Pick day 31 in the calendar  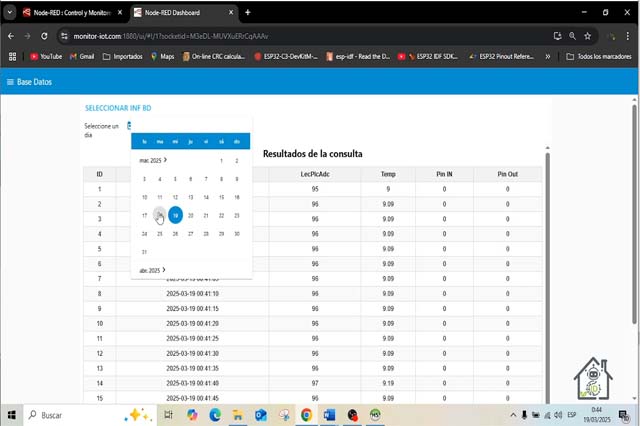pyautogui.click(x=145, y=252)
